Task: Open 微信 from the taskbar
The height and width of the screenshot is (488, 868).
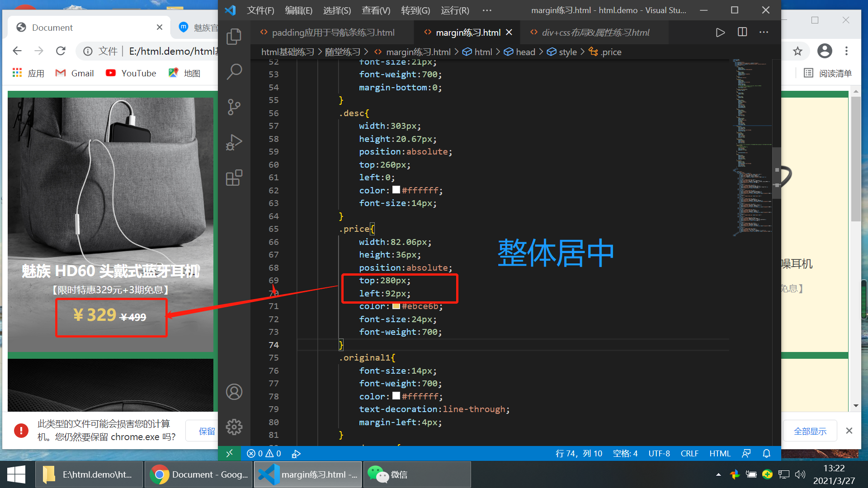Action: 417,474
